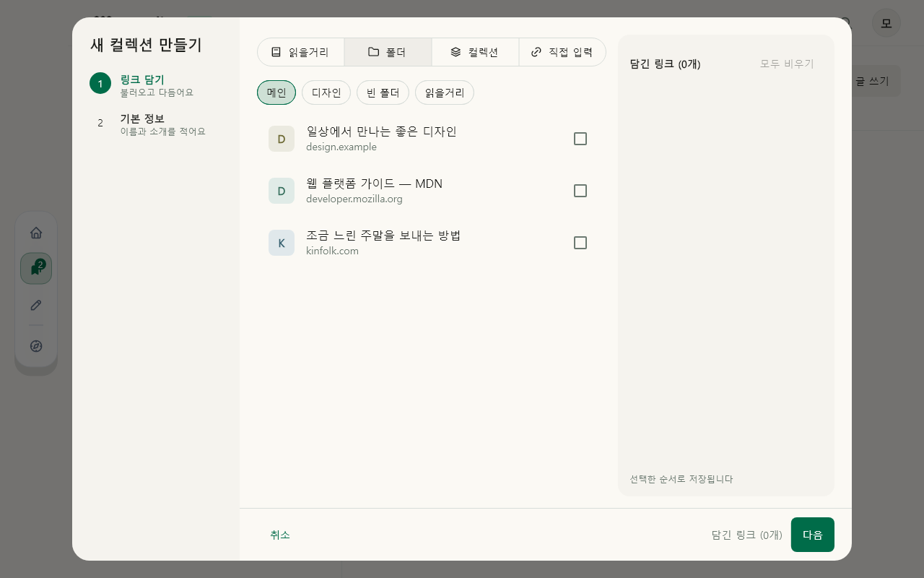This screenshot has width=924, height=578.
Task: Click the K favicon for kinfolk.com
Action: pos(282,243)
